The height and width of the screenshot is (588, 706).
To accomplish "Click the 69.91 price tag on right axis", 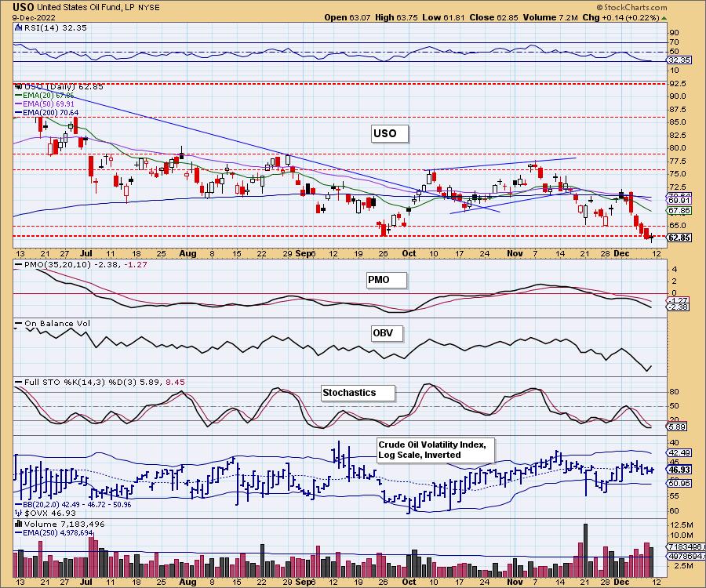I will pyautogui.click(x=679, y=200).
